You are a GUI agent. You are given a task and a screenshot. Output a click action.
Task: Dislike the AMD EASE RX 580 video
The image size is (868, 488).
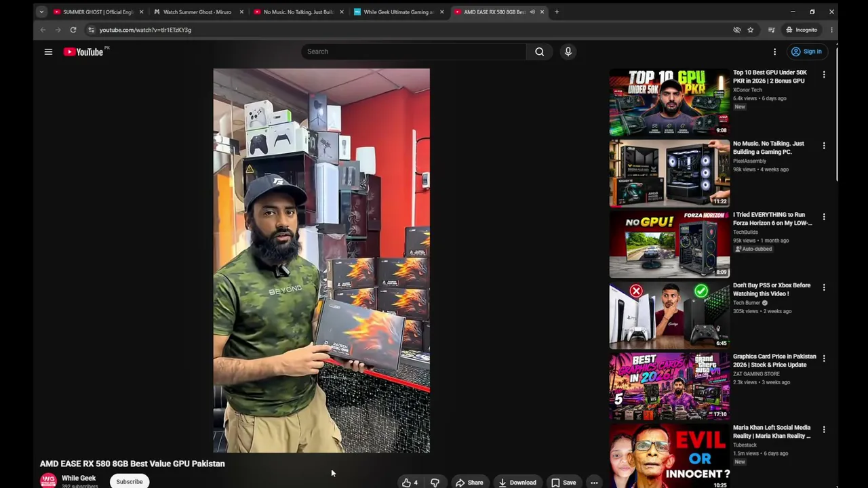tap(435, 483)
